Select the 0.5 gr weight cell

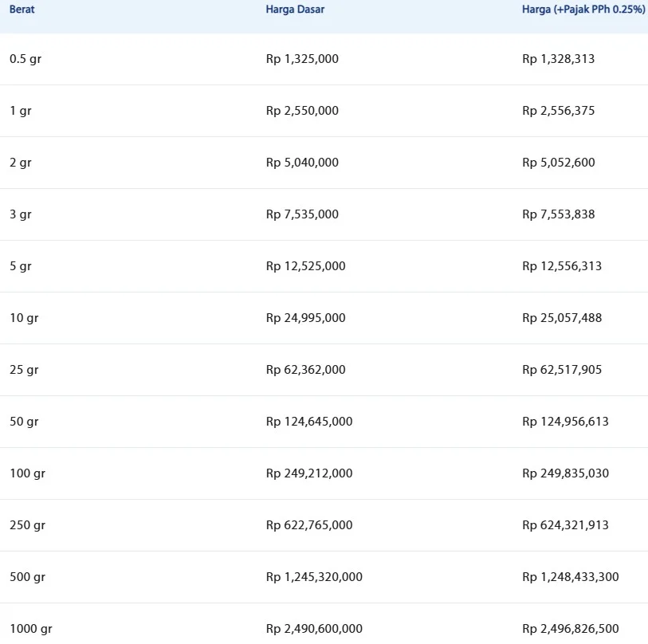(x=26, y=59)
